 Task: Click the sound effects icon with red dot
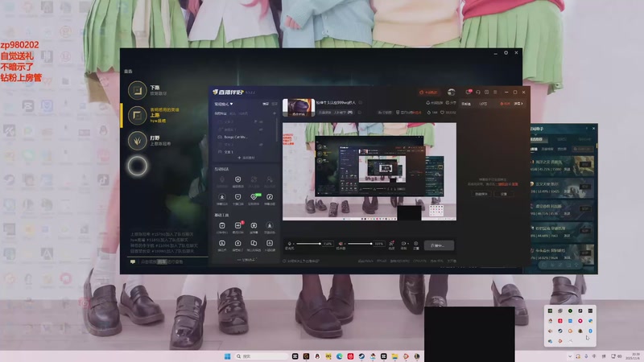[x=391, y=244]
